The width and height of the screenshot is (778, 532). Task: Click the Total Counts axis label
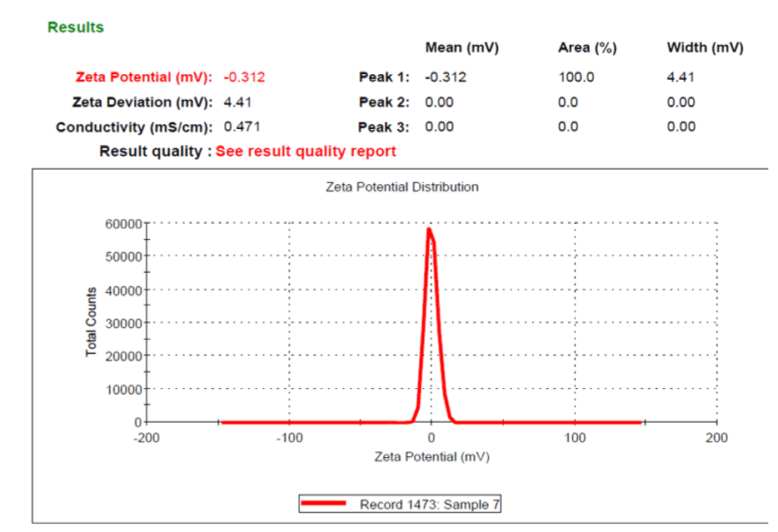click(x=92, y=322)
